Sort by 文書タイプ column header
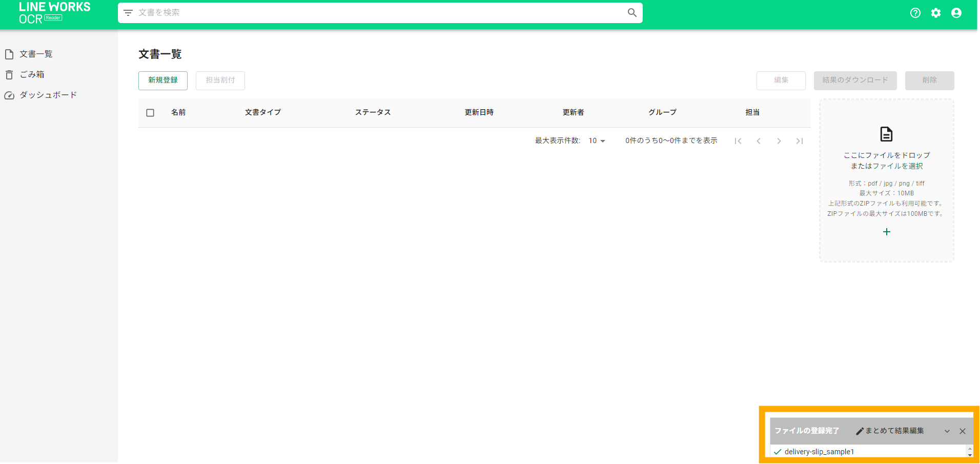 (263, 112)
